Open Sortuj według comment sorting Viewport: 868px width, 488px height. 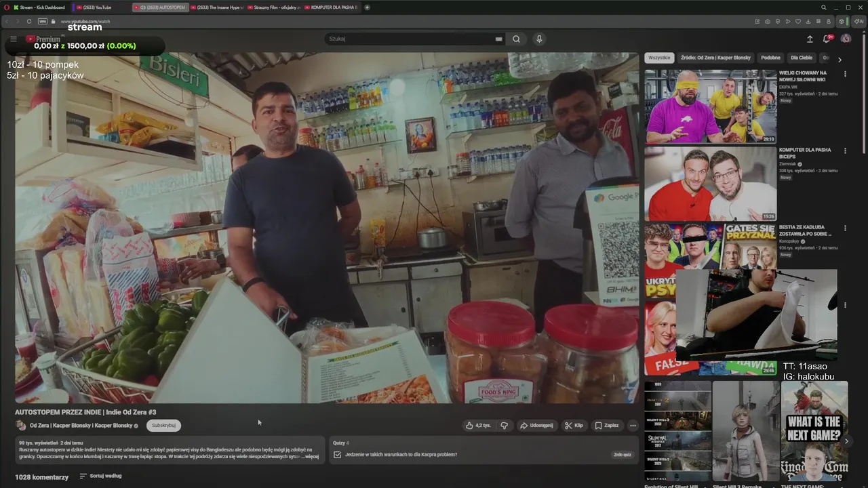100,476
